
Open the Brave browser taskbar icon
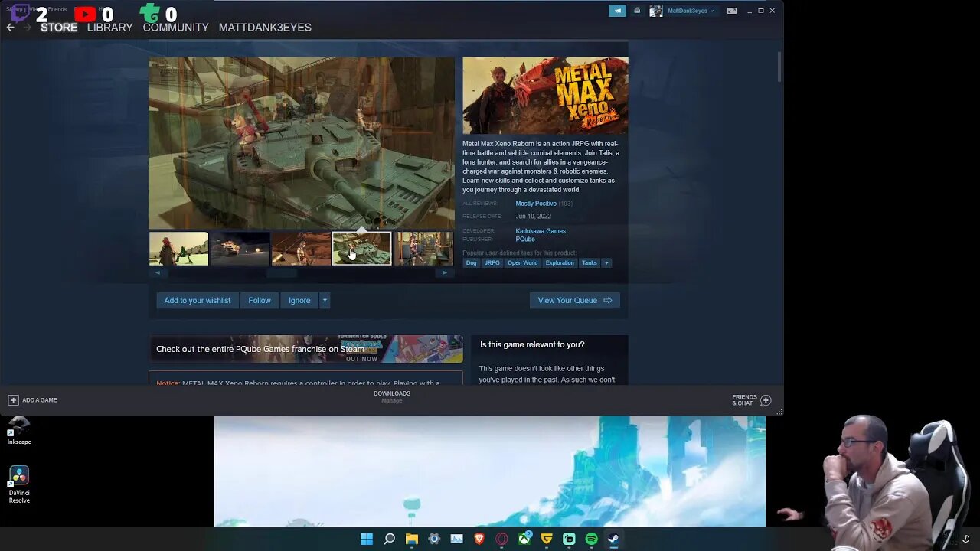(x=479, y=539)
